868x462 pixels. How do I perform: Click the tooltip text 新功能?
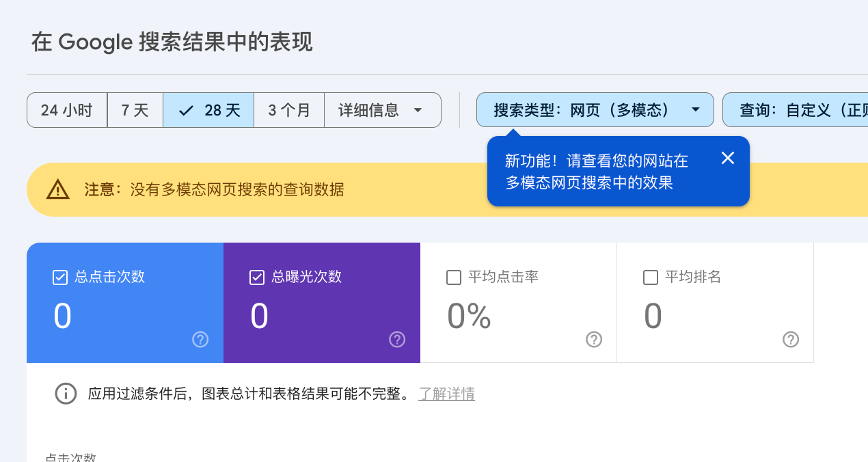[597, 172]
